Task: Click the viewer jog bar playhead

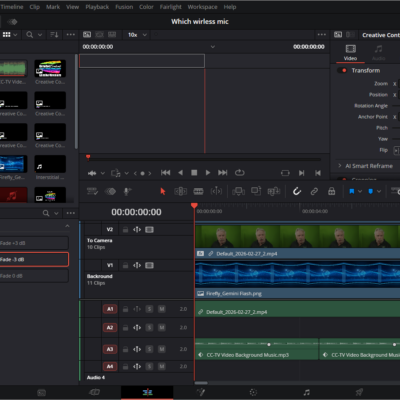Action: (88, 157)
